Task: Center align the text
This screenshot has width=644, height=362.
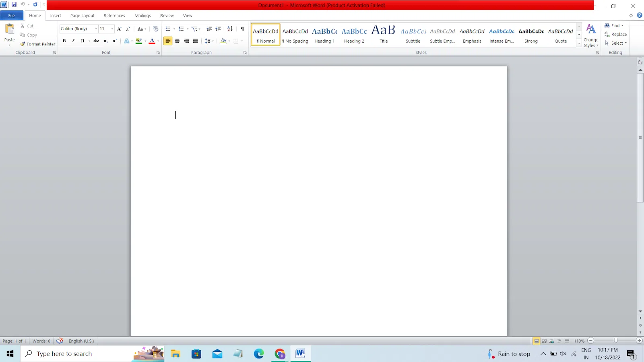Action: 177,41
